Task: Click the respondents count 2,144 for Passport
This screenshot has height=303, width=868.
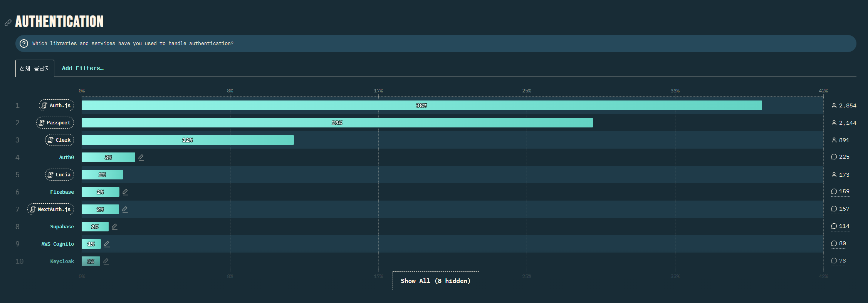Action: click(x=844, y=123)
